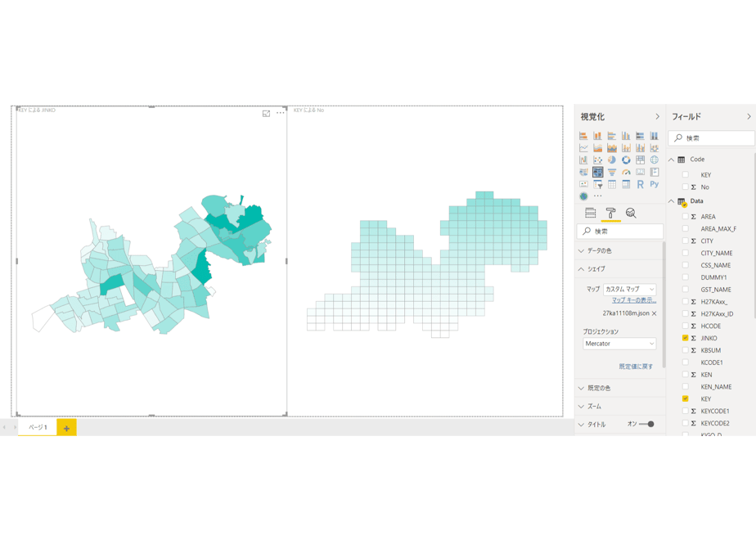Screen dimensions: 756x540
Task: Select the globe map visual
Action: pyautogui.click(x=655, y=160)
